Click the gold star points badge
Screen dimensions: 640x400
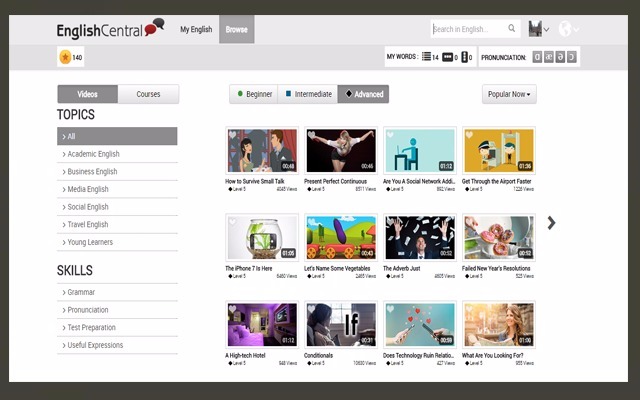[x=65, y=58]
